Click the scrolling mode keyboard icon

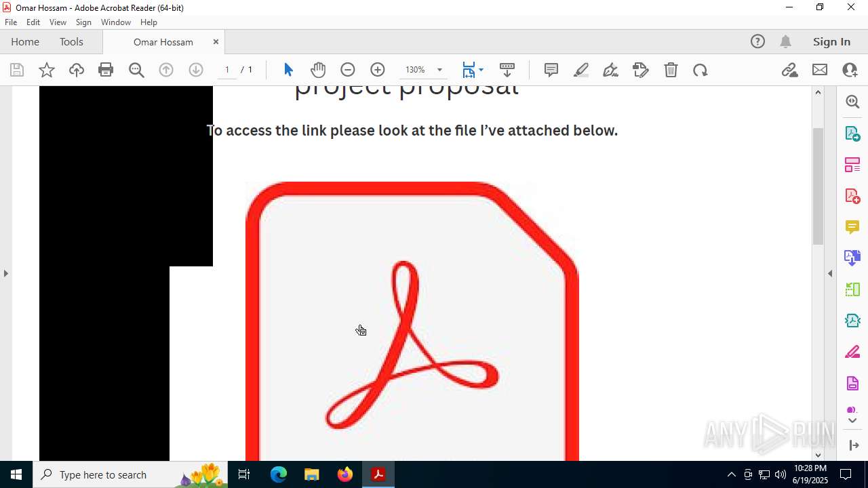click(507, 70)
